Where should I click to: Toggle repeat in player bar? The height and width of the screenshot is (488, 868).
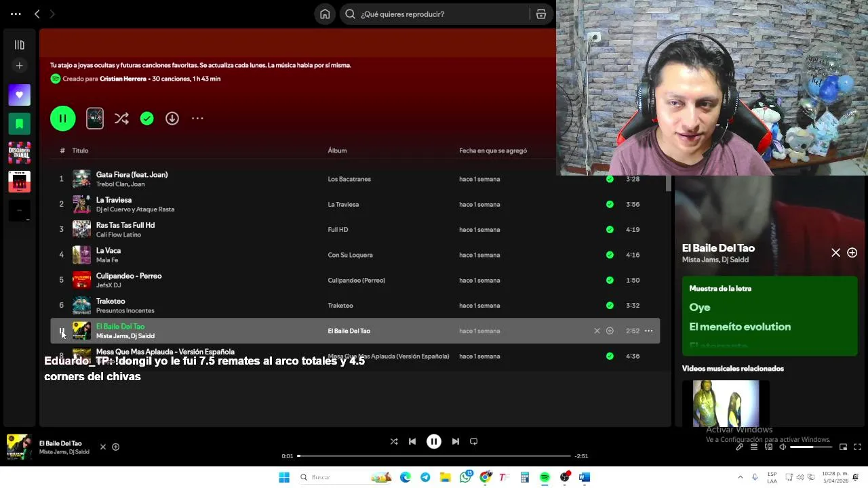pos(474,441)
